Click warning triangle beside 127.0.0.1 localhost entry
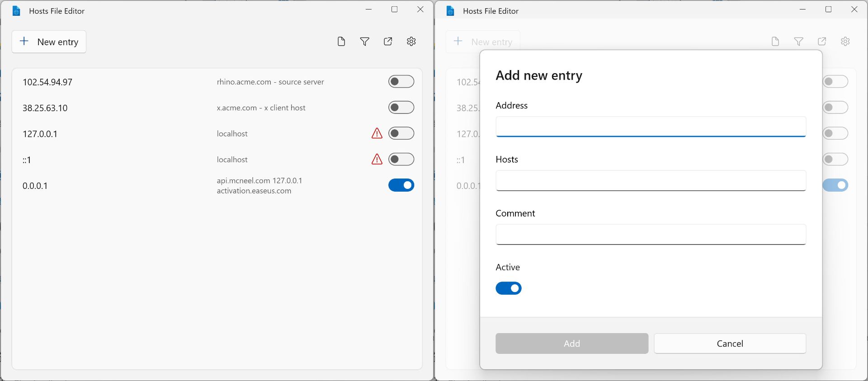This screenshot has height=381, width=868. (x=377, y=133)
